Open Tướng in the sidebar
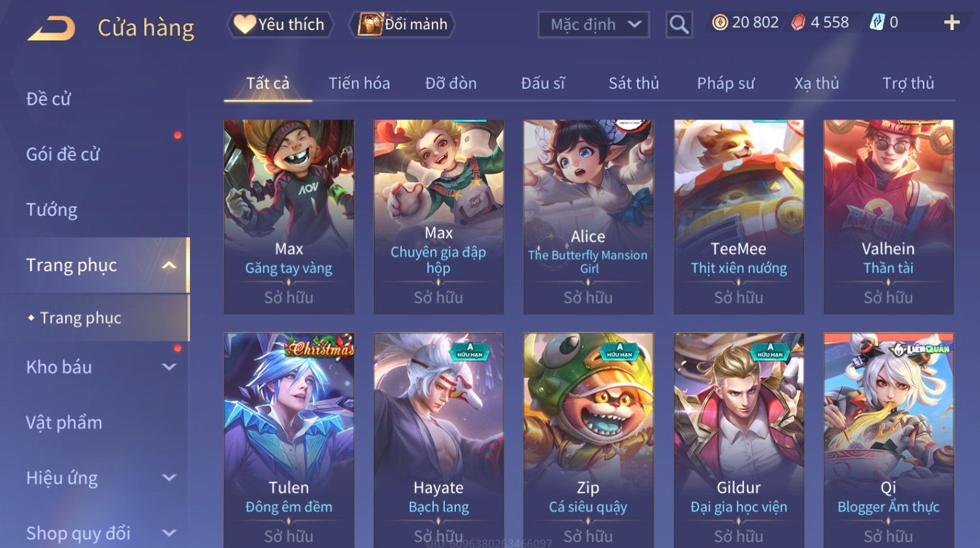 pos(52,209)
